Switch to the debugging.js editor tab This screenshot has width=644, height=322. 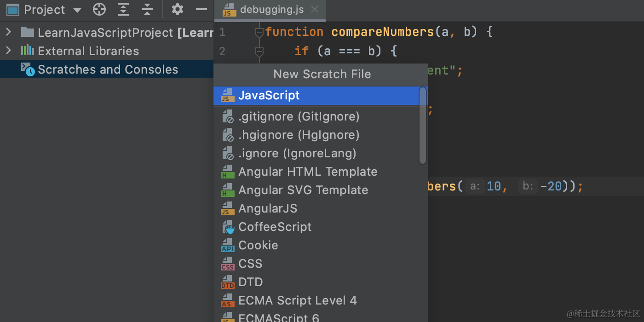(271, 10)
